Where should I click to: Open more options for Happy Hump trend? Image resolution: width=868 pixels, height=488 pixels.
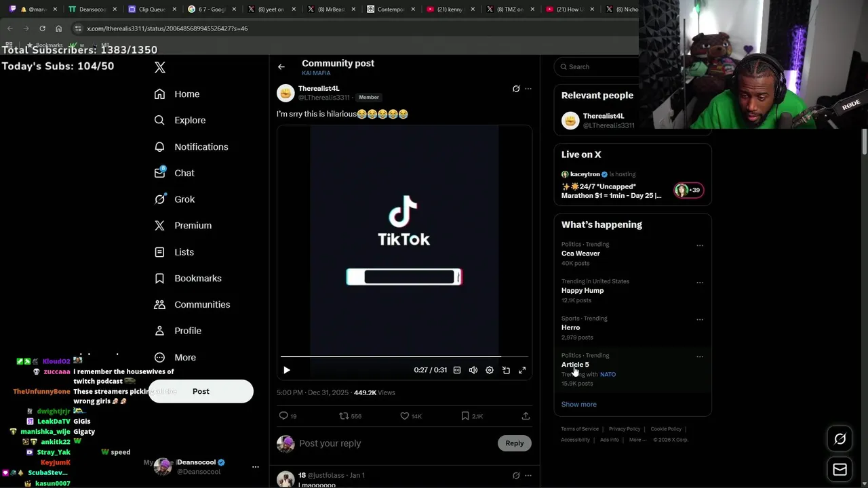700,283
